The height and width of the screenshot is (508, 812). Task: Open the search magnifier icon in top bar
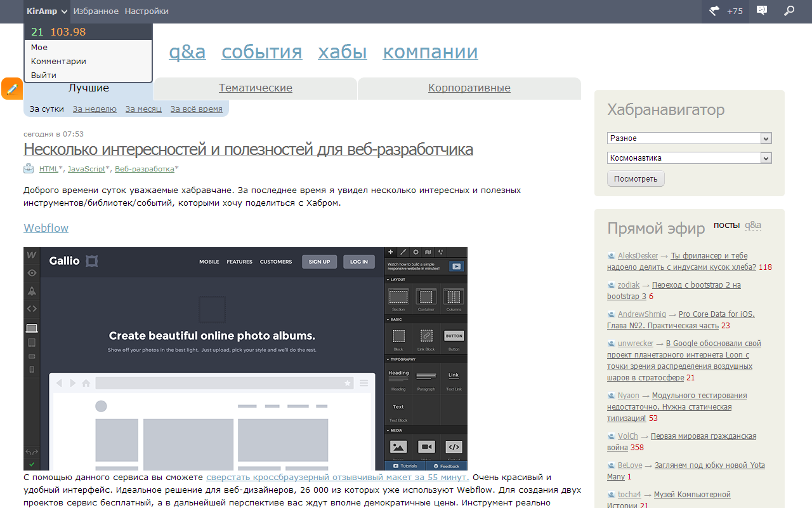click(789, 11)
